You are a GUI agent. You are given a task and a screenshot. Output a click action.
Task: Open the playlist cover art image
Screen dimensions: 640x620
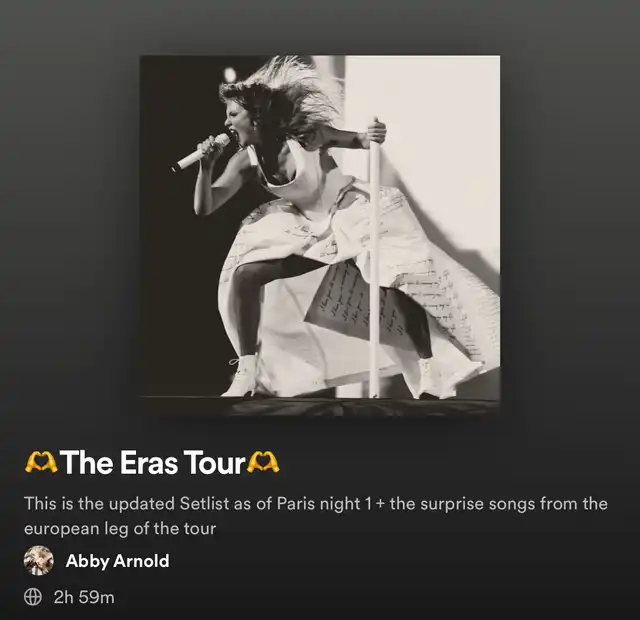pyautogui.click(x=320, y=236)
